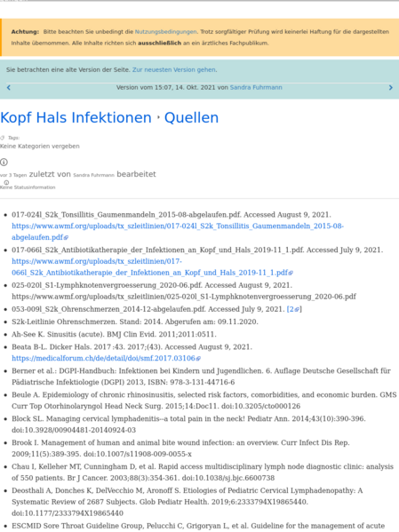
Task: Click 'Beata B-L. Dicker Hals' reference text
Action: 132,346
